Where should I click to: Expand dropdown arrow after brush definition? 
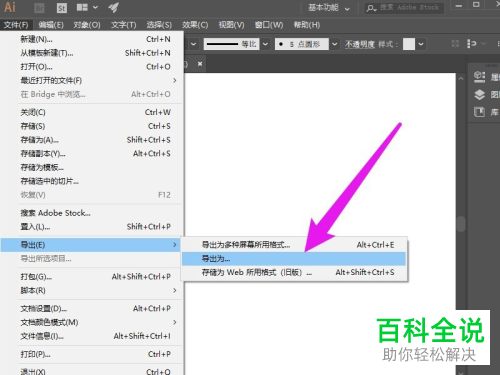point(335,44)
